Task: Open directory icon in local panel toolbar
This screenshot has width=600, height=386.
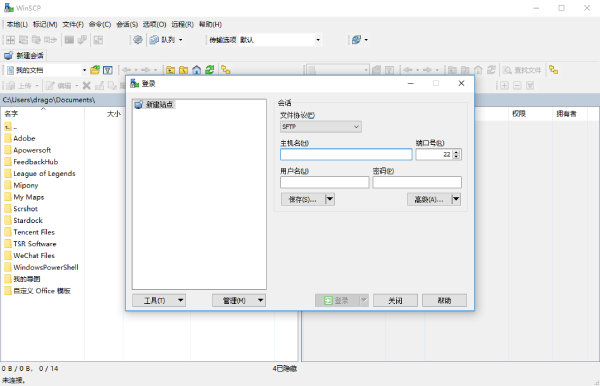Action: [95, 70]
